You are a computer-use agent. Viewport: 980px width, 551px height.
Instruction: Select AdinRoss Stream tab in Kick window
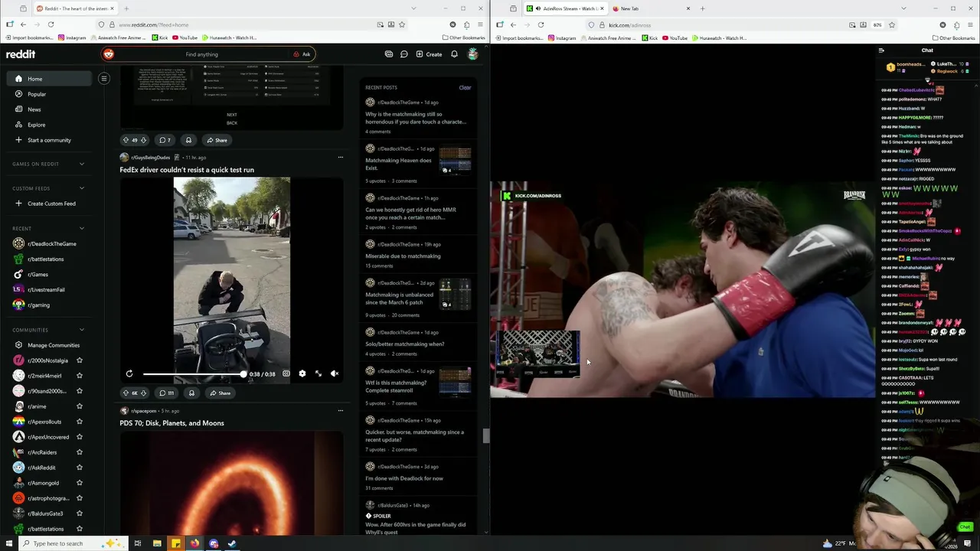pyautogui.click(x=565, y=8)
